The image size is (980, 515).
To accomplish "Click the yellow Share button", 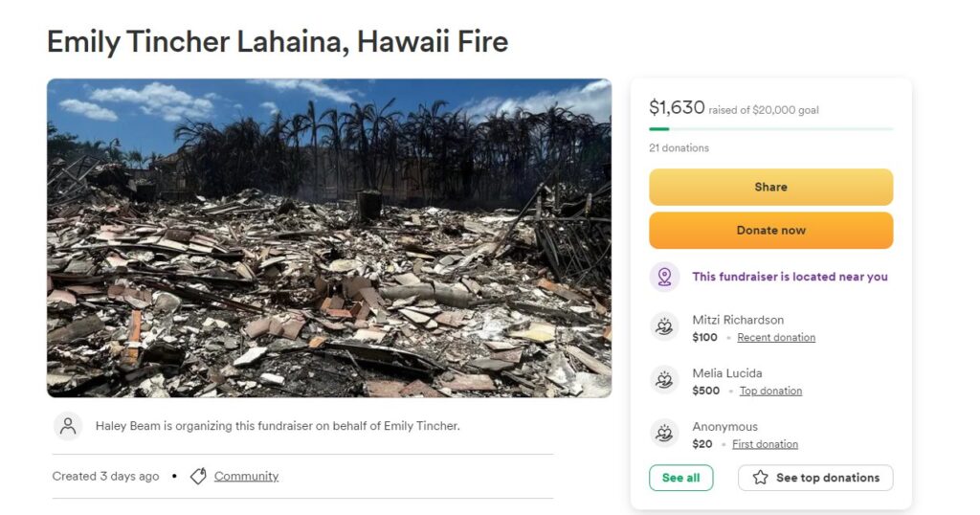I will point(770,187).
